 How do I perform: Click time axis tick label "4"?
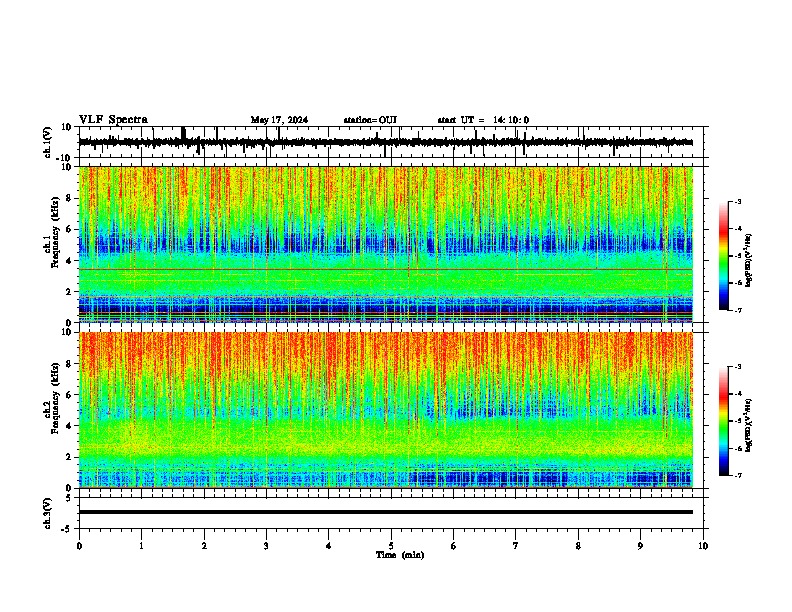(329, 546)
